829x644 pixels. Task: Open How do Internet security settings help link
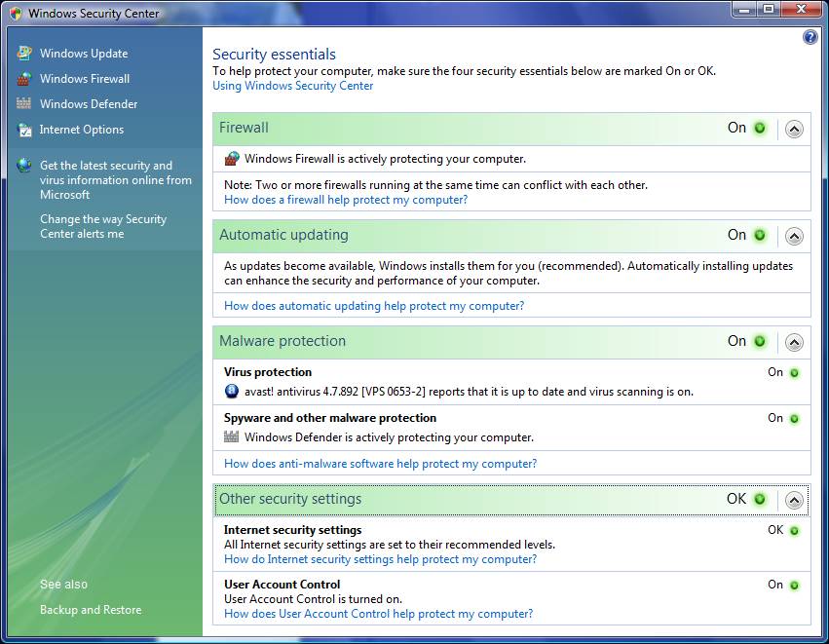(x=380, y=559)
